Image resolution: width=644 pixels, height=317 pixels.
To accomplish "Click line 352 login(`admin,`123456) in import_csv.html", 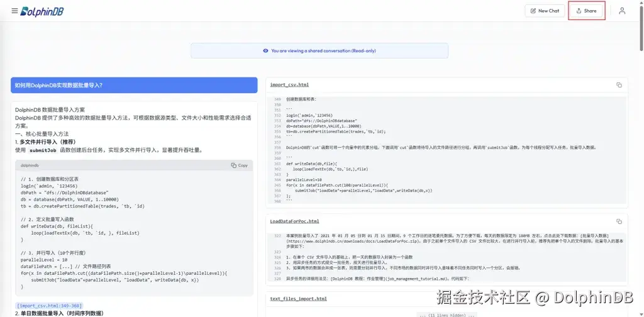I will click(x=309, y=115).
